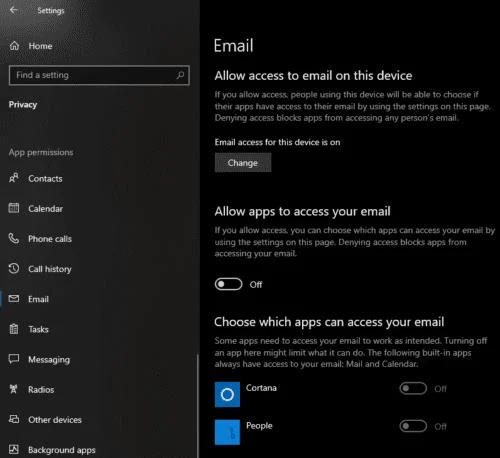
Task: Click the Radios antenna icon
Action: (14, 389)
